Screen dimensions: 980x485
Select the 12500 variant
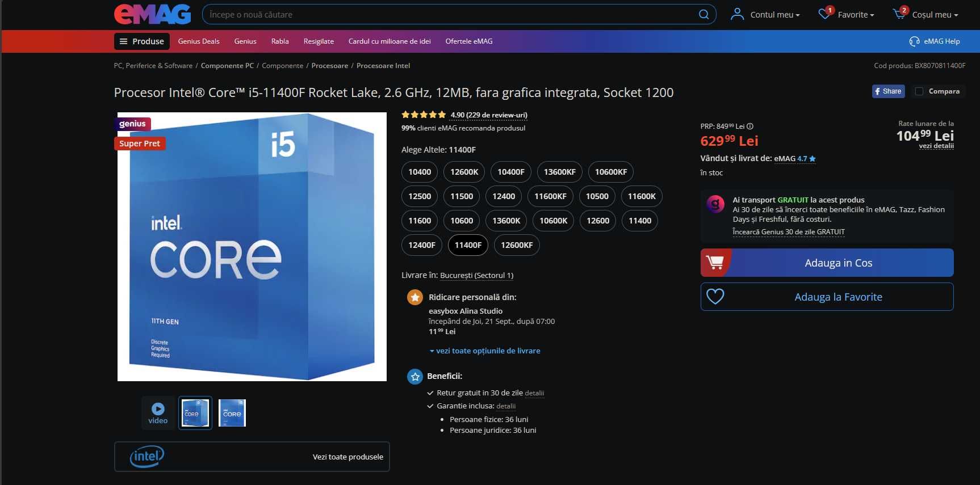click(x=420, y=196)
